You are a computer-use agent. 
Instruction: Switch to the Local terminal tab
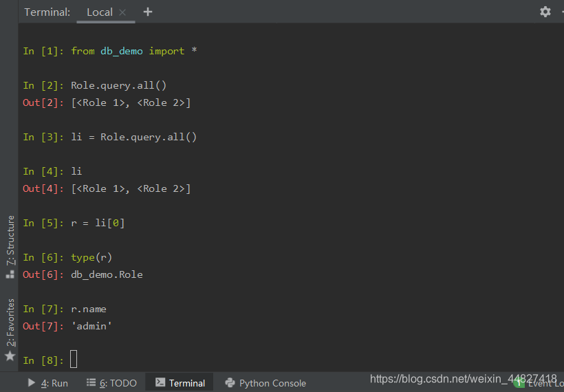(x=100, y=12)
